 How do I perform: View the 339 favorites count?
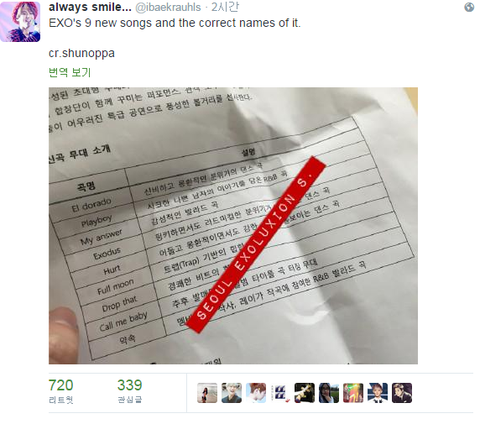[130, 385]
